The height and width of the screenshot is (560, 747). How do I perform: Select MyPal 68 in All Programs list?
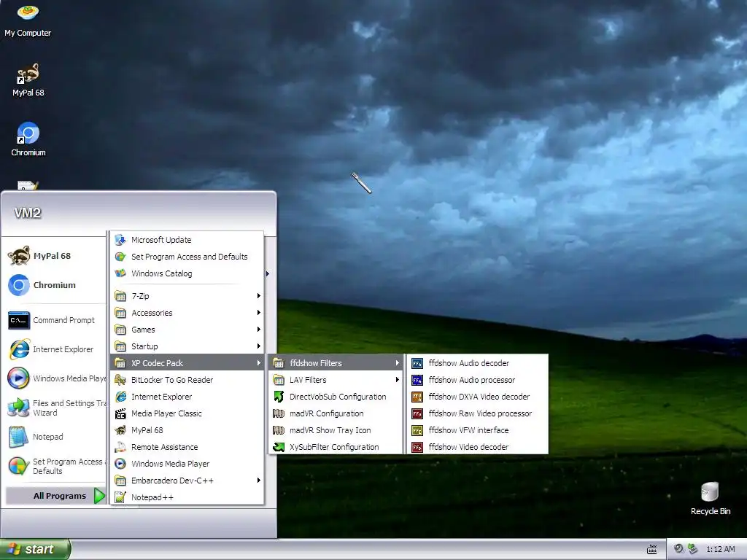point(187,430)
